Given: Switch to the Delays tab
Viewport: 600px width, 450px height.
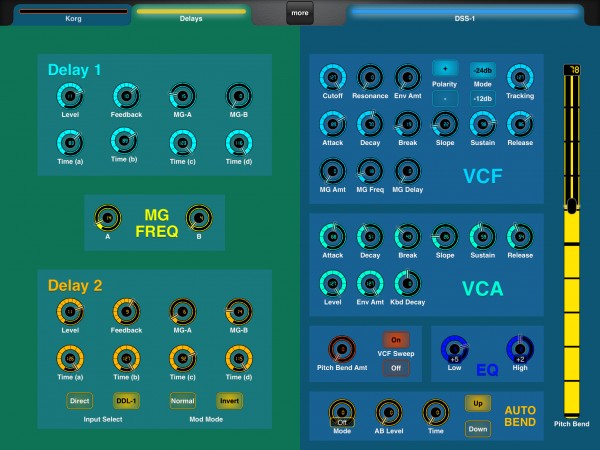Looking at the screenshot, I should pos(191,15).
